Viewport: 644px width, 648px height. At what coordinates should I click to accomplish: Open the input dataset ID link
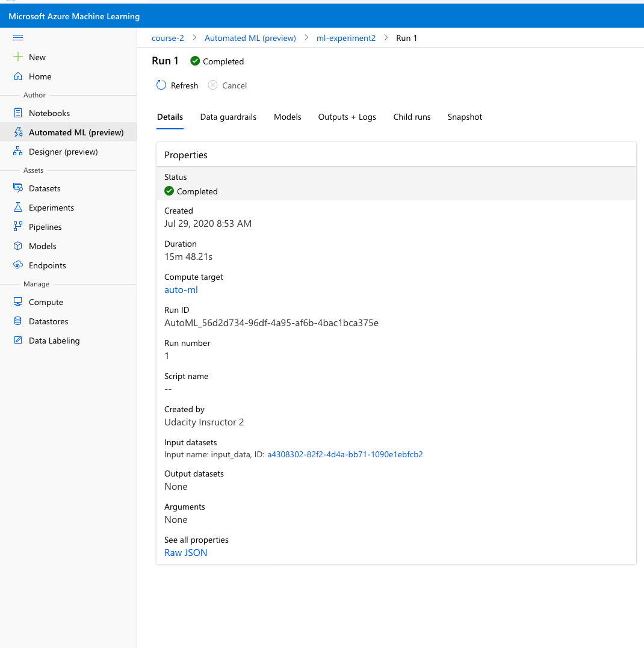coord(345,454)
